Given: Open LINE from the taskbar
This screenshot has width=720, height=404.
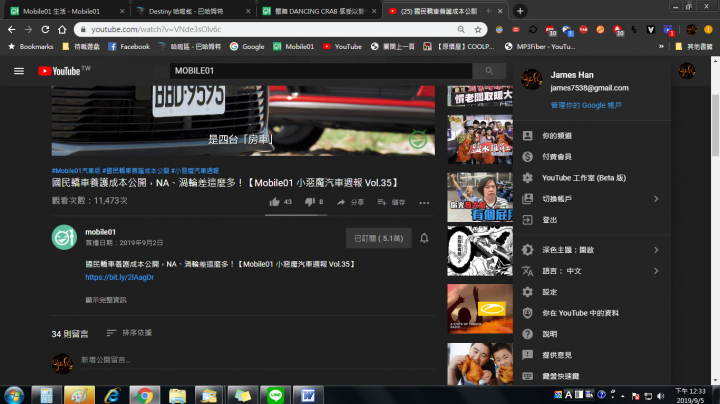Looking at the screenshot, I should click(276, 395).
